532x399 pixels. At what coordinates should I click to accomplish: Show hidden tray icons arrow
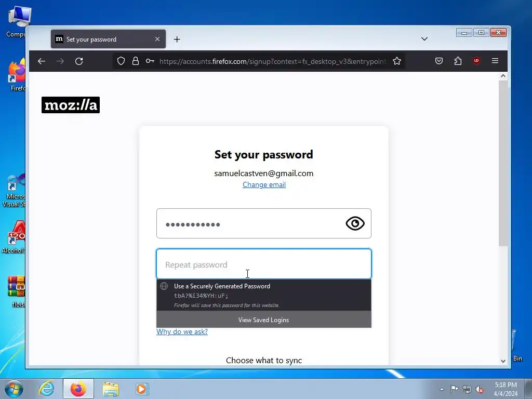click(x=442, y=389)
